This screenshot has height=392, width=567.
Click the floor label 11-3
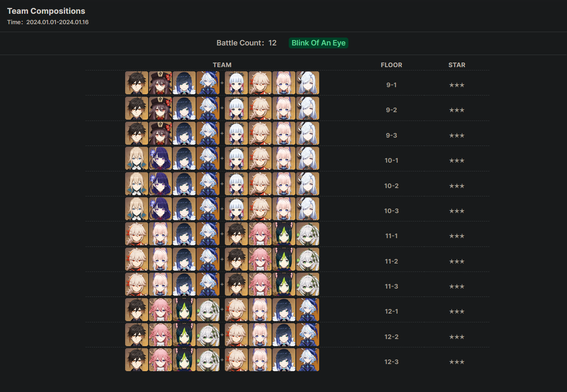(x=391, y=286)
